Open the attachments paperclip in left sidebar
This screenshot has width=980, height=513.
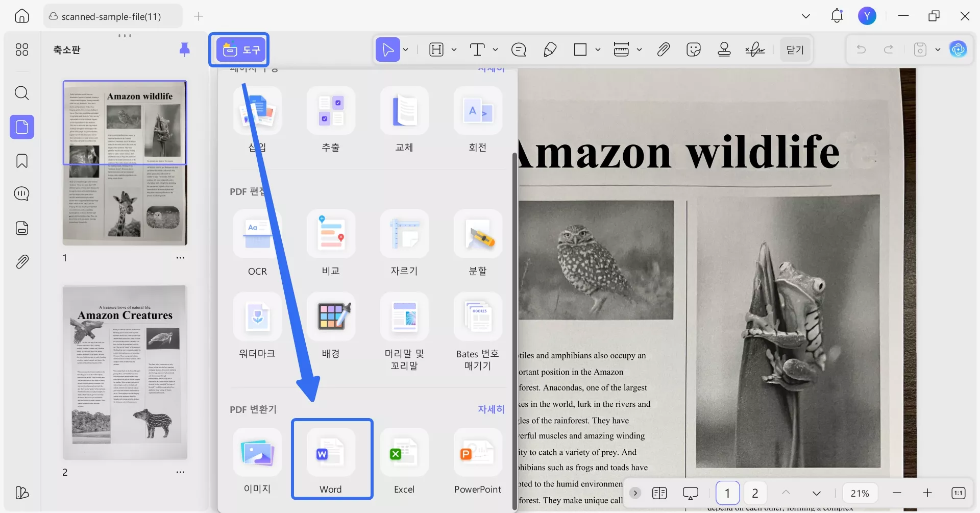(x=22, y=262)
